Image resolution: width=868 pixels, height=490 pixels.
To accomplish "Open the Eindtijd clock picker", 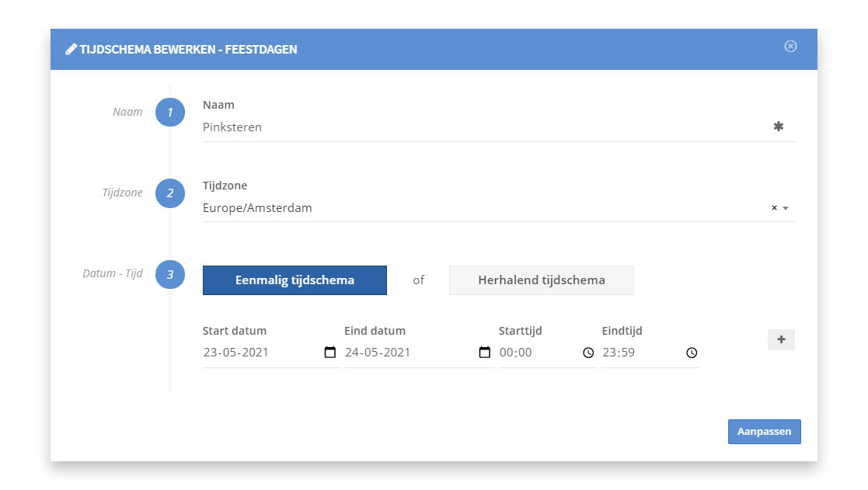I will [692, 353].
